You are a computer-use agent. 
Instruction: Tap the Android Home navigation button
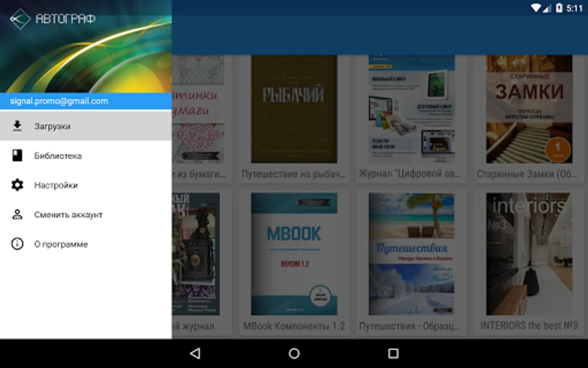click(x=294, y=353)
